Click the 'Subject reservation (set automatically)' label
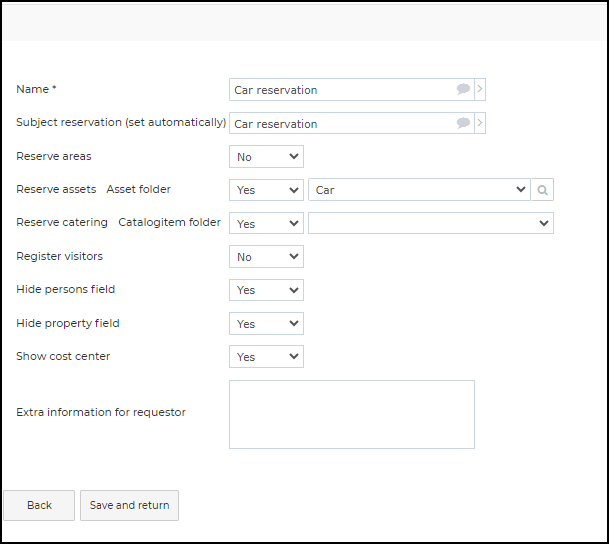This screenshot has width=609, height=544. click(121, 123)
